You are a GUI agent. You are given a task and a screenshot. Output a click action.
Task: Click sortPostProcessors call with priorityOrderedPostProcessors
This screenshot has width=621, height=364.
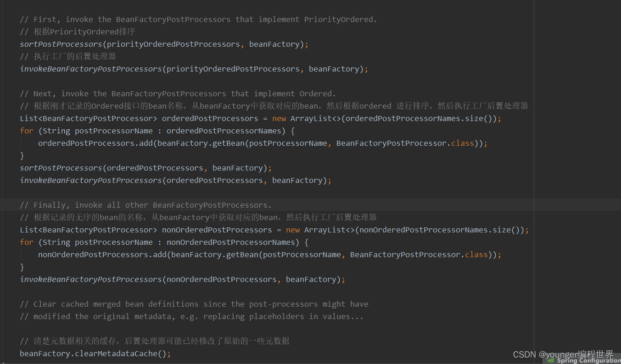pos(164,44)
